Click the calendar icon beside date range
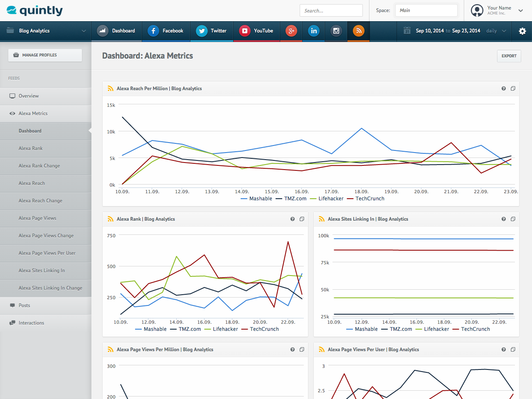 (x=407, y=31)
